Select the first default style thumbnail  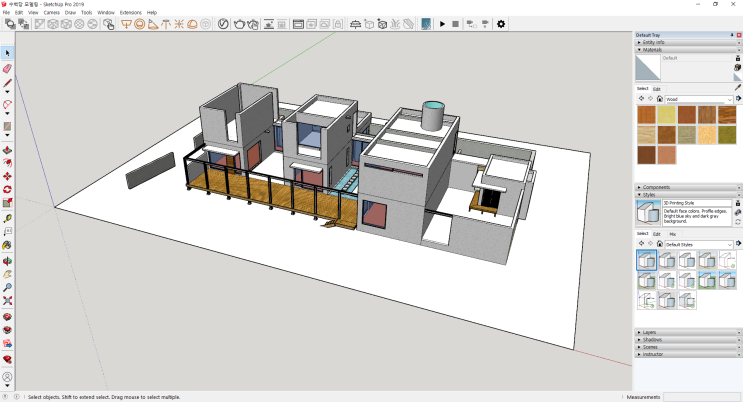pos(646,260)
